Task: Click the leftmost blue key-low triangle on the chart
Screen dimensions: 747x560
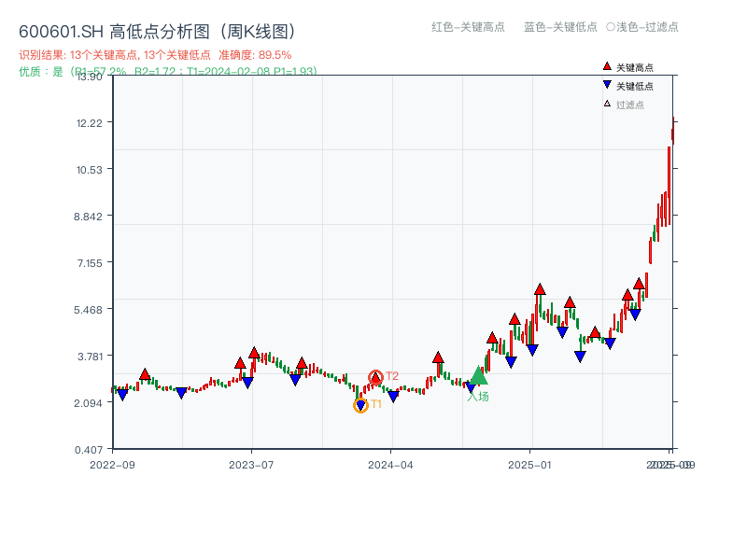Action: point(122,395)
